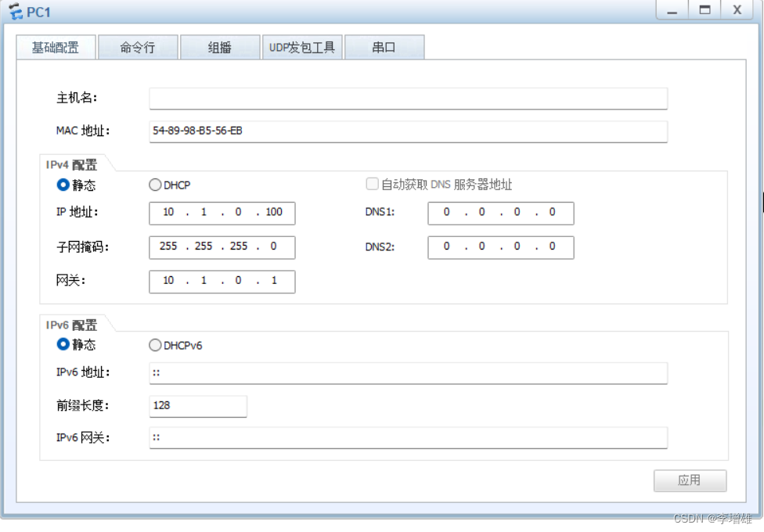Image resolution: width=764 pixels, height=532 pixels.
Task: Click the 主机名 label text
Action: tap(77, 98)
